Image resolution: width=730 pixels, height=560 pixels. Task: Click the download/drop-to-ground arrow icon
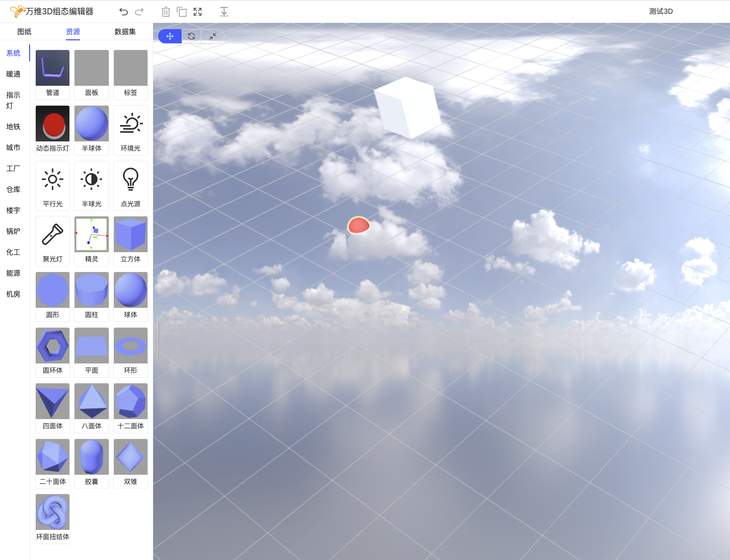coord(224,12)
